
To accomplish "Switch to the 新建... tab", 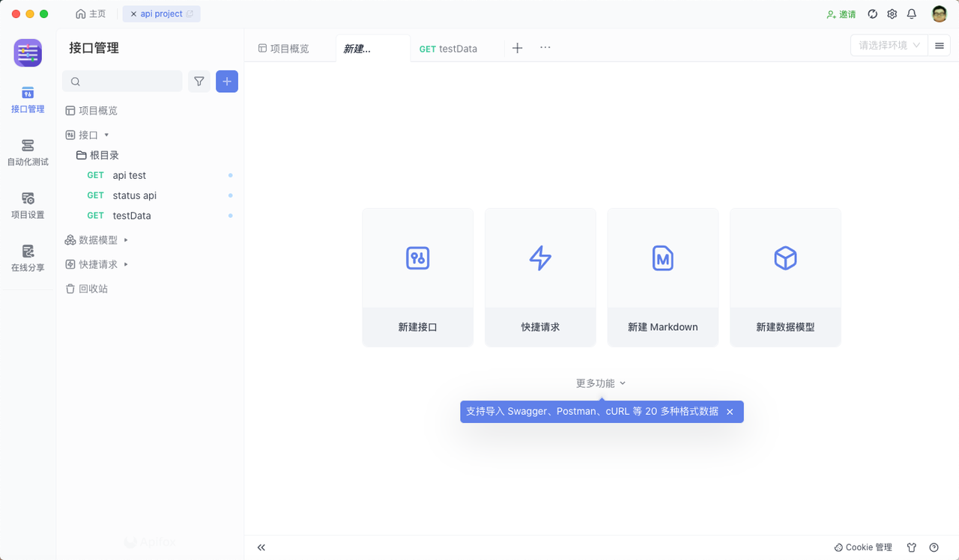I will (x=372, y=49).
